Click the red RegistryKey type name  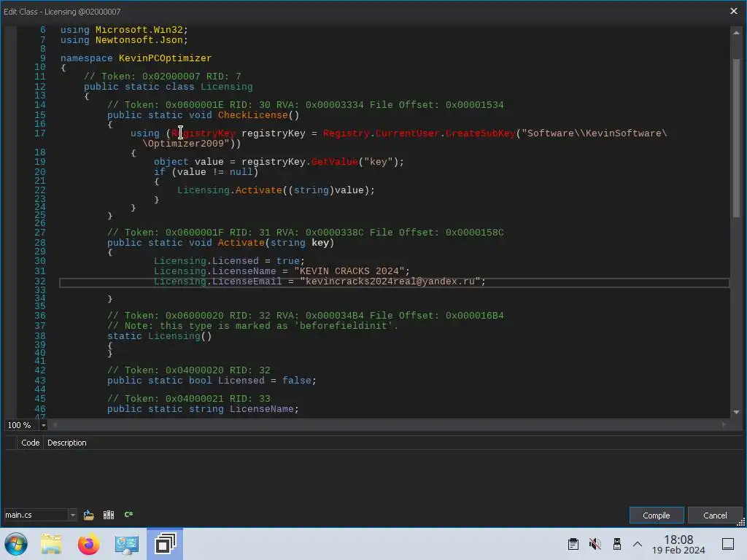pyautogui.click(x=204, y=133)
